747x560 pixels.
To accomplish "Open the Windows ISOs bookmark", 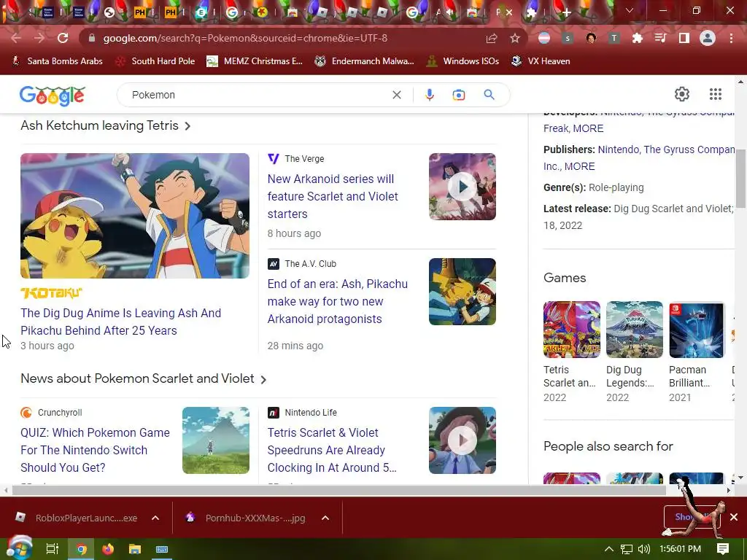I will (462, 61).
